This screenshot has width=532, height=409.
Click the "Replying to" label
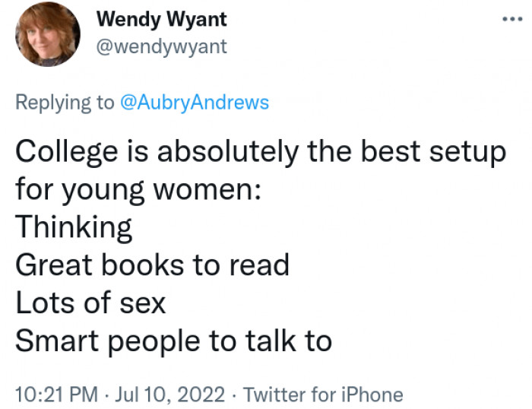pyautogui.click(x=65, y=102)
